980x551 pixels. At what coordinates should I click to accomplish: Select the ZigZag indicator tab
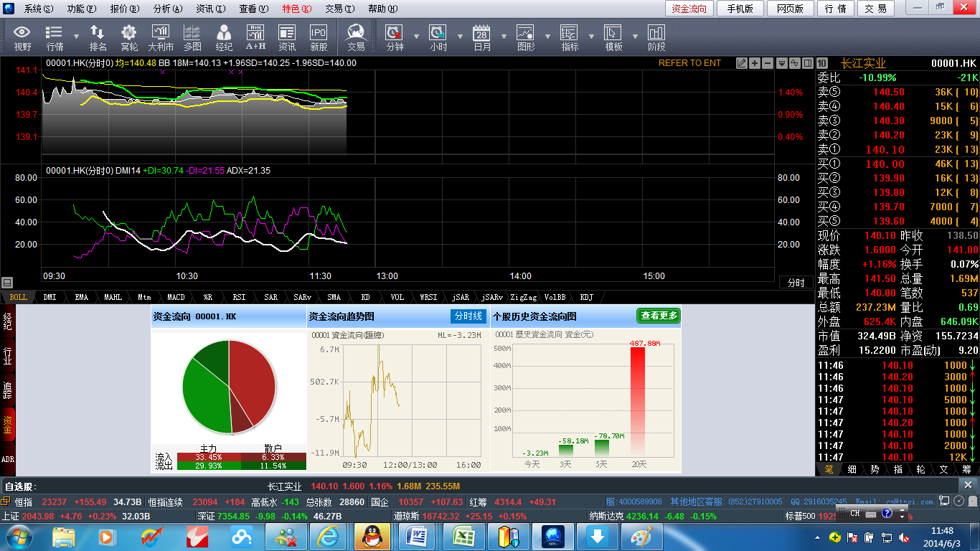(523, 297)
